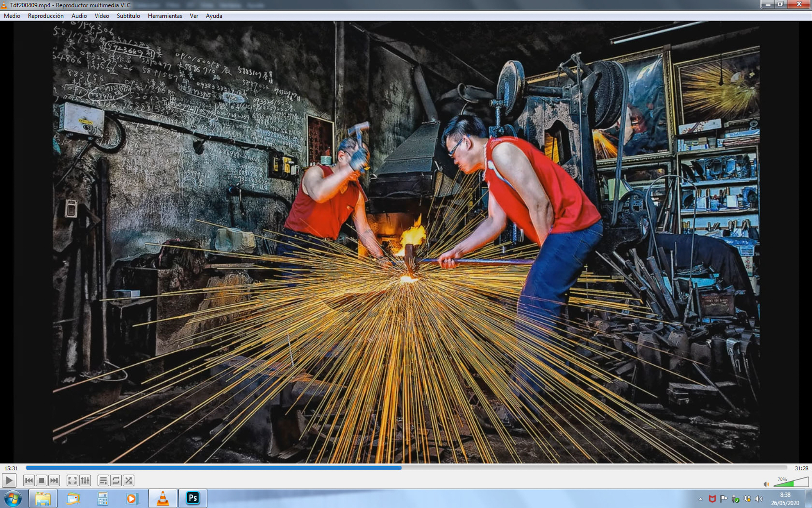Image resolution: width=812 pixels, height=508 pixels.
Task: Restore down the VLC window
Action: click(781, 4)
